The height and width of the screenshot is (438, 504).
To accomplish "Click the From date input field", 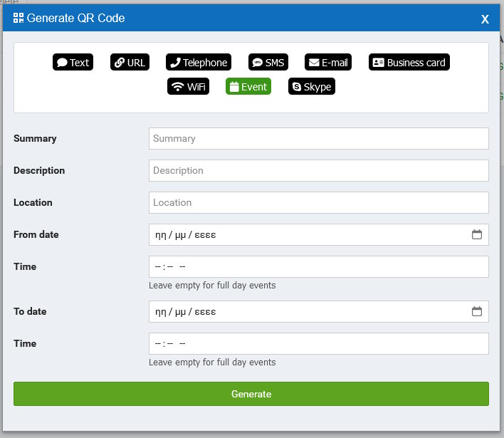I will 306,235.
